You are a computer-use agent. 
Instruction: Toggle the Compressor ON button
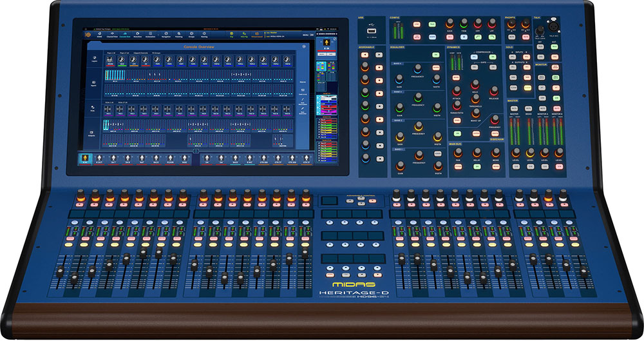point(493,57)
